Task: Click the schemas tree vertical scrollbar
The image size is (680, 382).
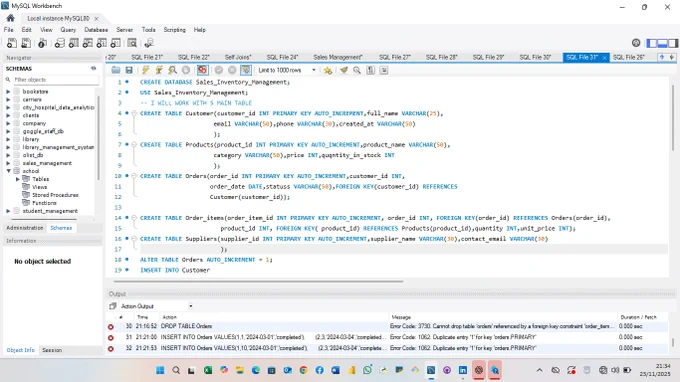Action: pos(99,137)
